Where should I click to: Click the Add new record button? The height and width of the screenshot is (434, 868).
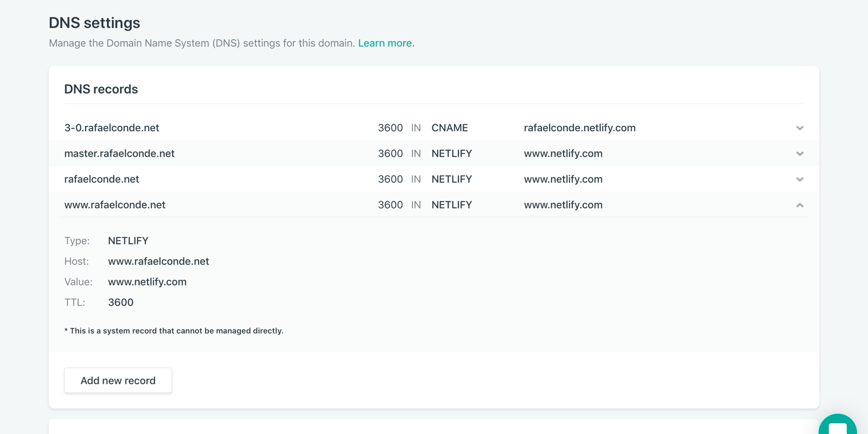coord(118,380)
